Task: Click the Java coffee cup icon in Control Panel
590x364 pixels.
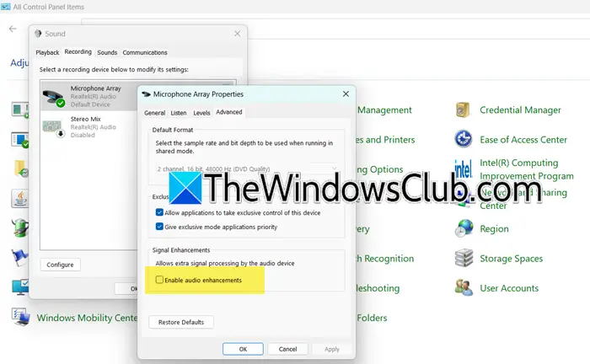Action: 20,199
